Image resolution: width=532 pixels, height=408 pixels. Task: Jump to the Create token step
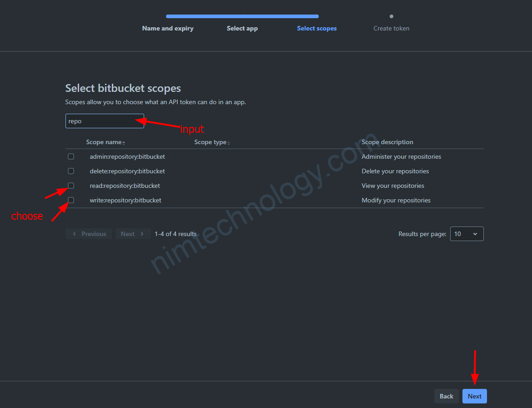click(x=391, y=28)
